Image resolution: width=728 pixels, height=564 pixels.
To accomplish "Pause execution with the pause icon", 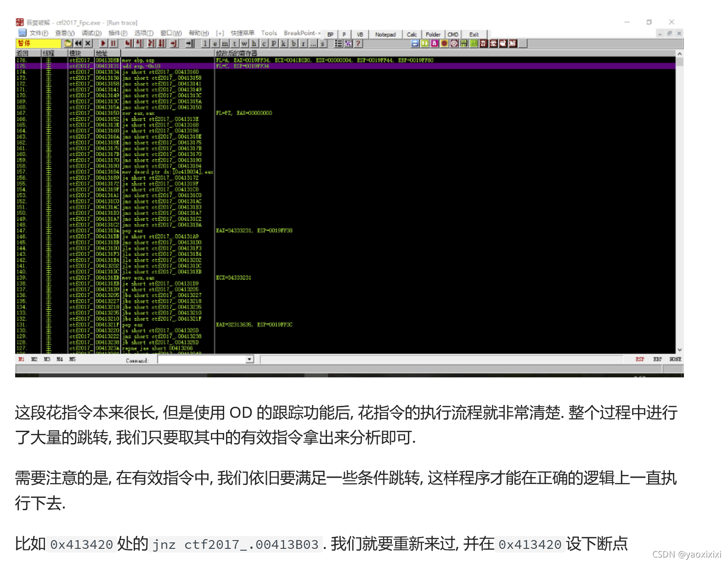I will tap(113, 43).
